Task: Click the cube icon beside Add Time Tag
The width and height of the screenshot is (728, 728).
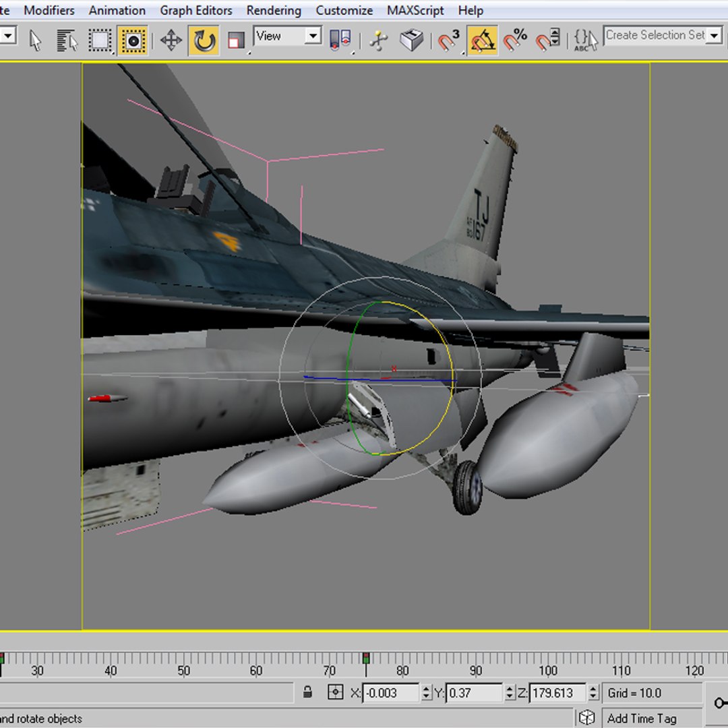Action: point(587,719)
